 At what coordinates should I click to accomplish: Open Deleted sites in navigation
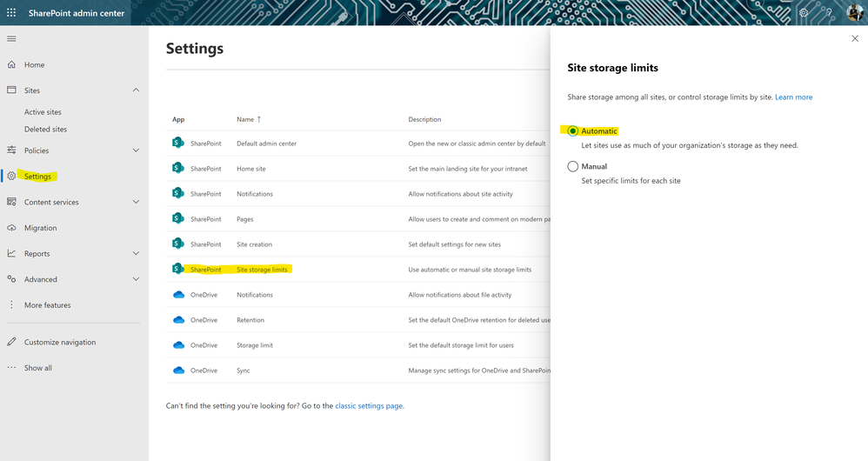pos(45,129)
